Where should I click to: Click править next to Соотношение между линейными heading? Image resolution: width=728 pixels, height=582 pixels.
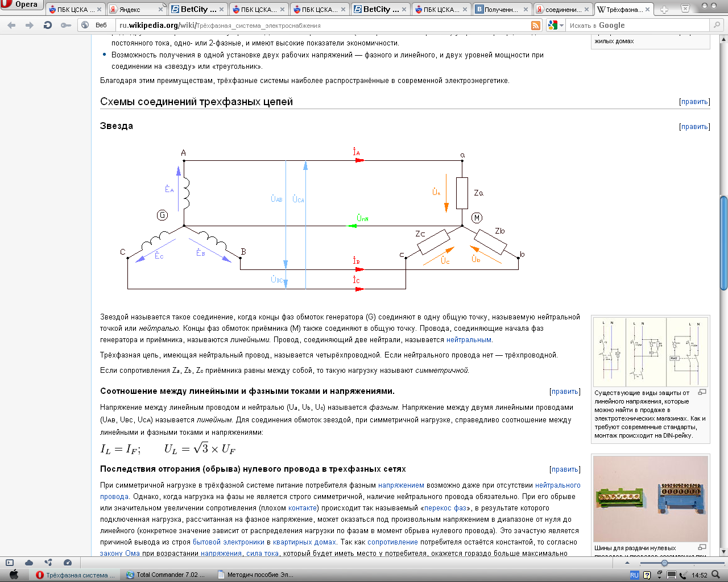point(565,392)
